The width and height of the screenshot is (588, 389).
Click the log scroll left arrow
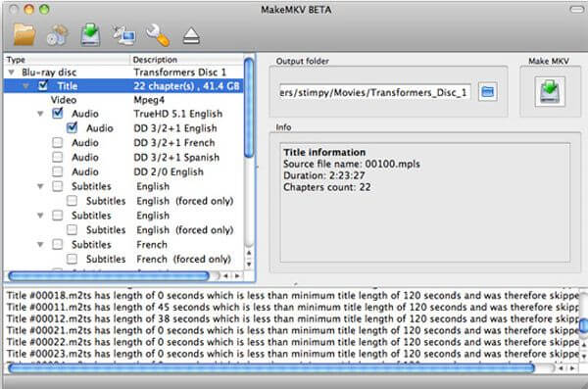coord(561,368)
